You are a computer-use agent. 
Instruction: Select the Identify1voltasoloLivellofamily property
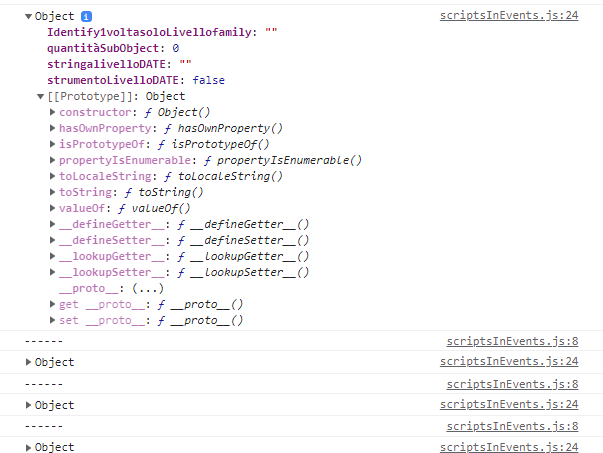(x=149, y=32)
